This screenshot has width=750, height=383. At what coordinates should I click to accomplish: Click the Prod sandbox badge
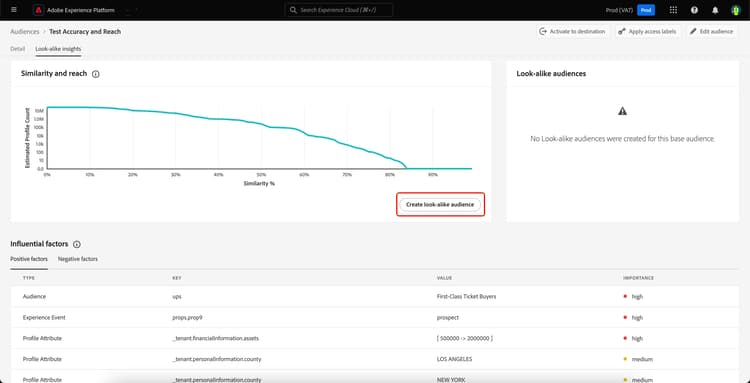click(646, 10)
